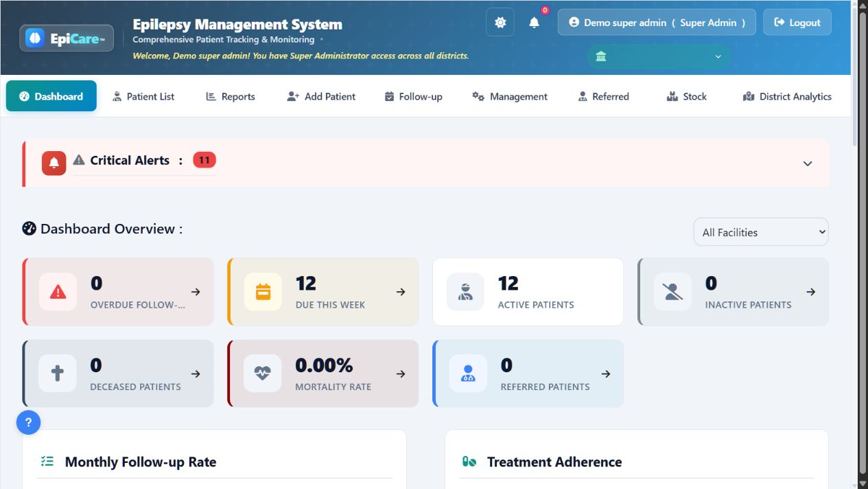Viewport: 868px width, 489px height.
Task: Click the arrow on Referred Patients card
Action: (606, 374)
